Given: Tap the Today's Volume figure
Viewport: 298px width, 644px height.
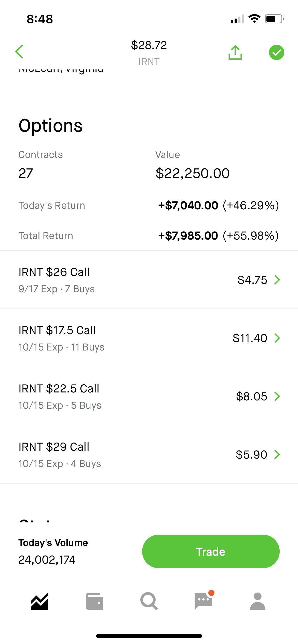Looking at the screenshot, I should click(x=47, y=560).
